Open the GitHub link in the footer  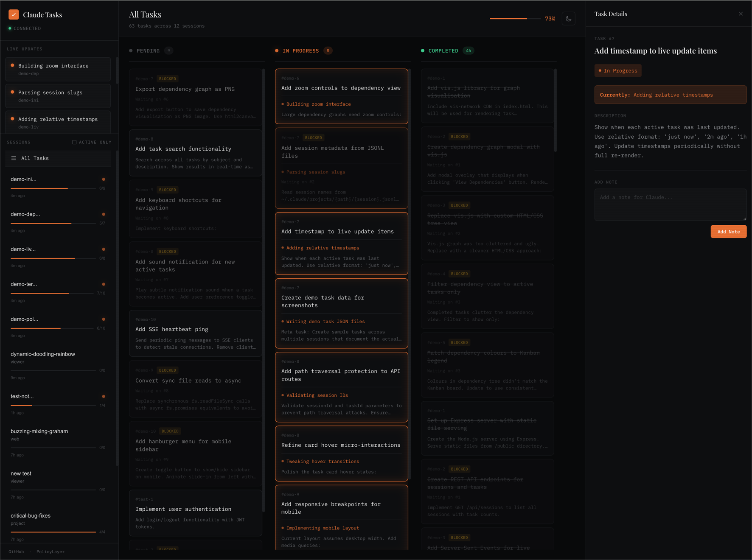16,552
